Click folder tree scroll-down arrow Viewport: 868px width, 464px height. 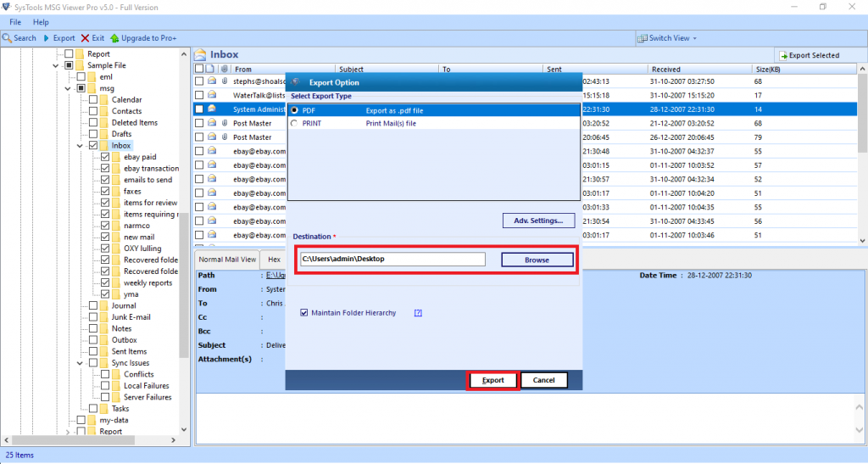coord(184,430)
